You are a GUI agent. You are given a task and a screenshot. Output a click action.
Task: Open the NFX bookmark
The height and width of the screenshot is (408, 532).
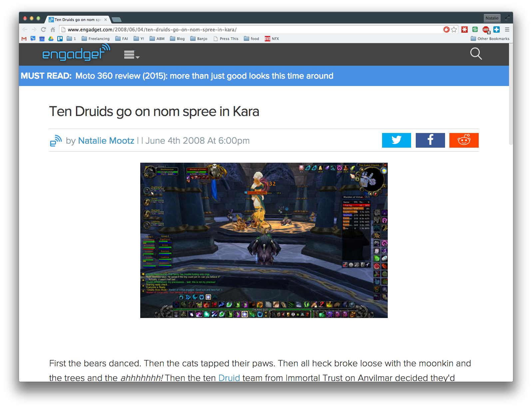(272, 39)
